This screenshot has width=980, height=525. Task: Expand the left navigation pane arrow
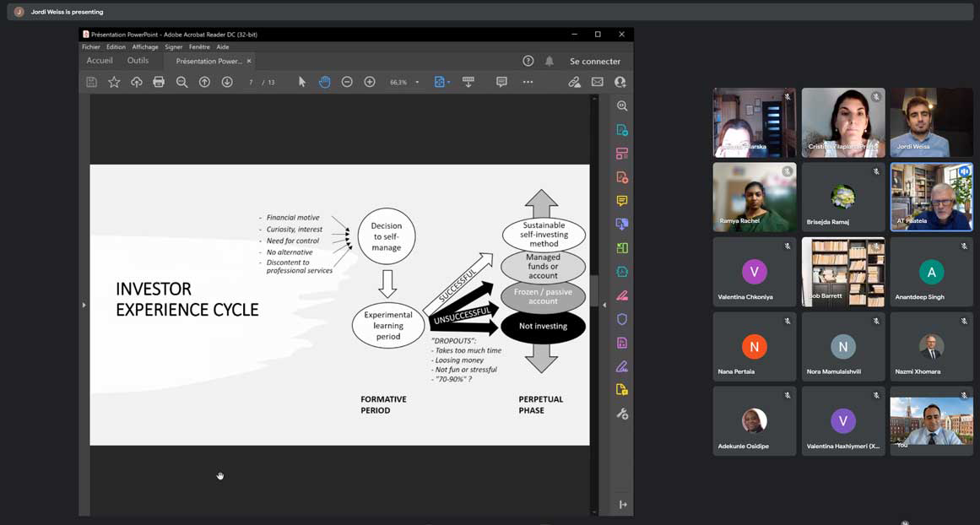point(84,305)
